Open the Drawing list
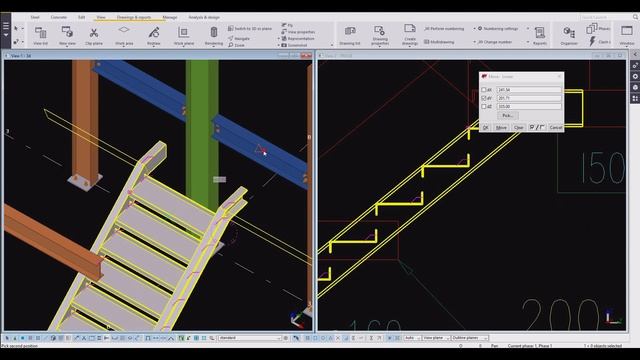 [x=350, y=35]
